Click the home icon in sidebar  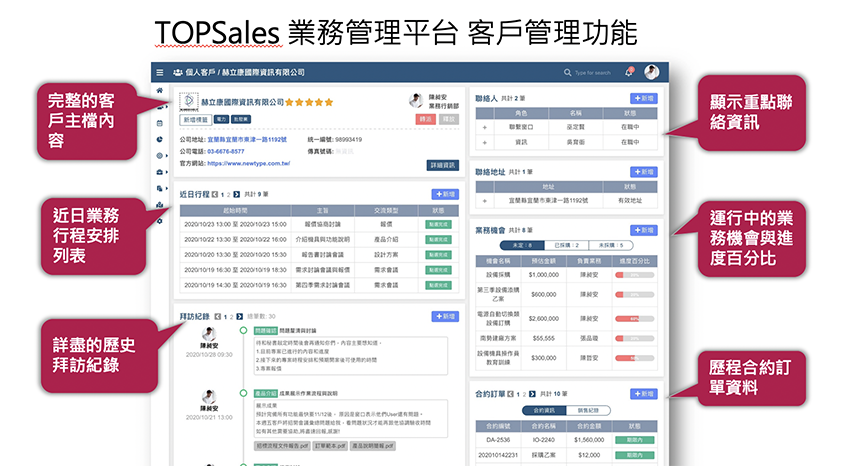click(160, 90)
